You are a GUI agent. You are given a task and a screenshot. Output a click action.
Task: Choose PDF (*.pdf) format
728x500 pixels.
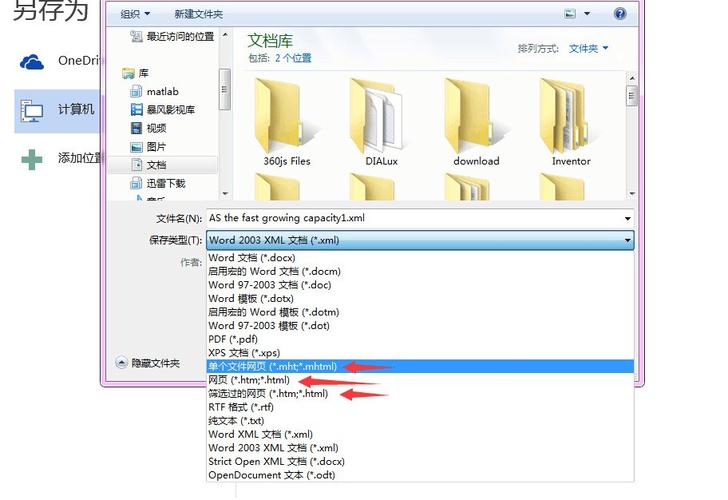click(x=420, y=339)
